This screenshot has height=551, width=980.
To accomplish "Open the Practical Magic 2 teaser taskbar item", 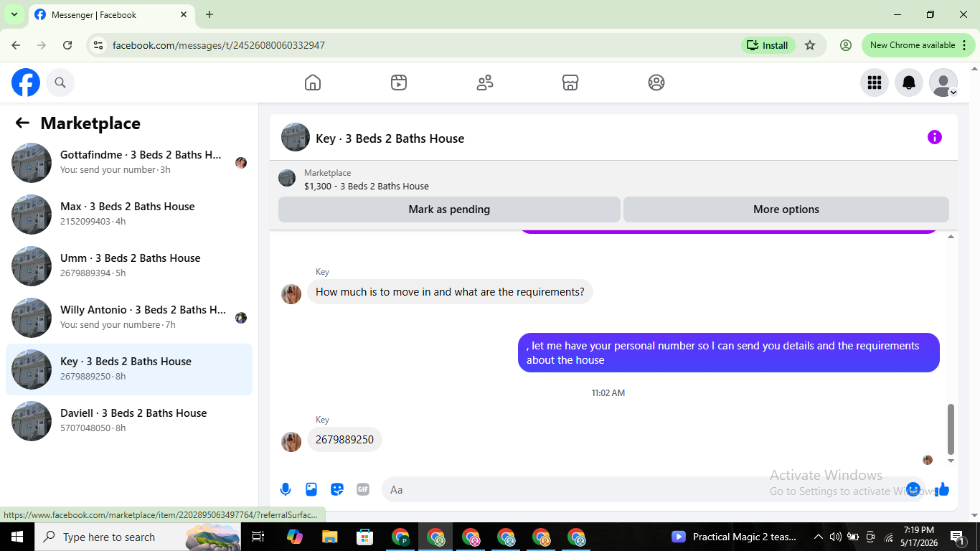I will coord(733,537).
